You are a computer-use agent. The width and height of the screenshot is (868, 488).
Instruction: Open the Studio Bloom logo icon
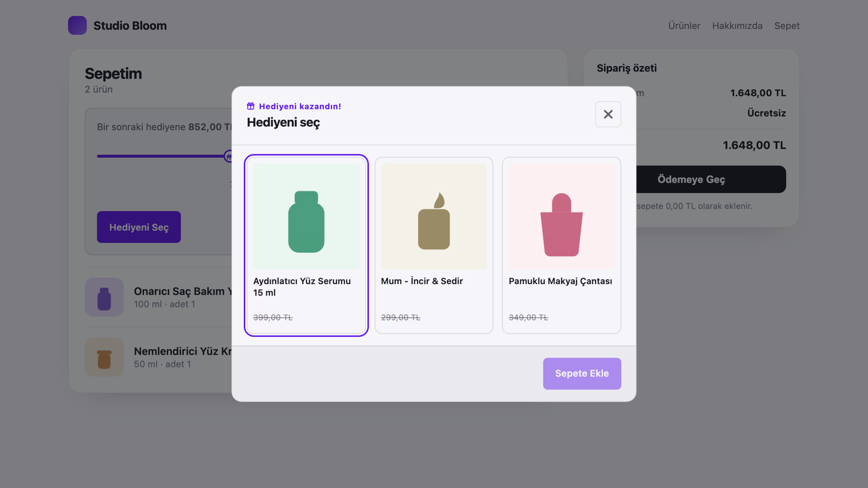[77, 25]
